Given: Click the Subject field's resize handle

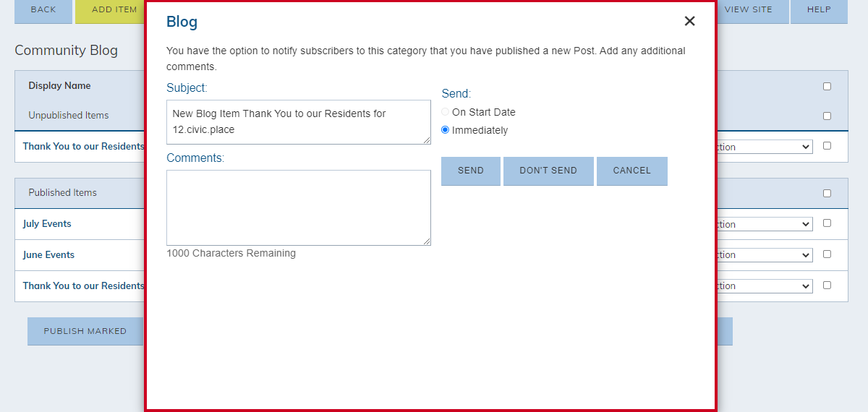Looking at the screenshot, I should pos(427,140).
